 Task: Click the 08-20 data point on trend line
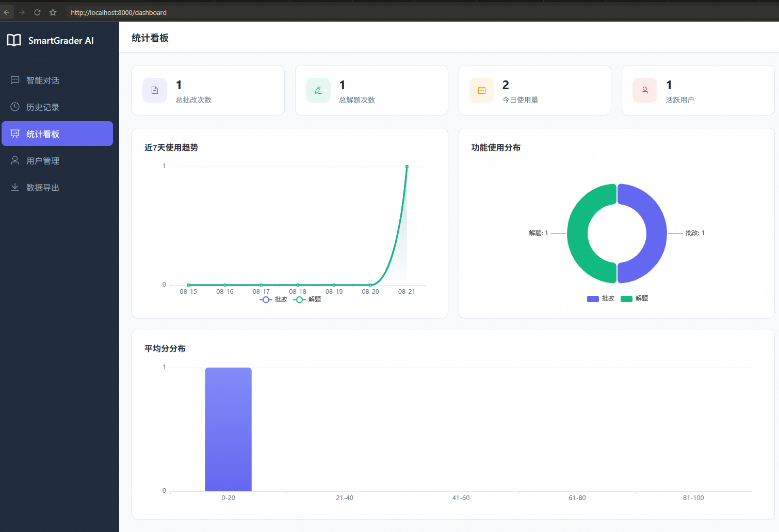coord(370,285)
